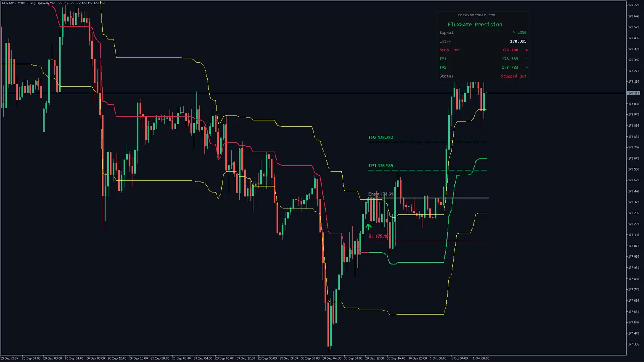Click the current price tag 179.118 on axis
644x362 pixels.
coord(634,93)
